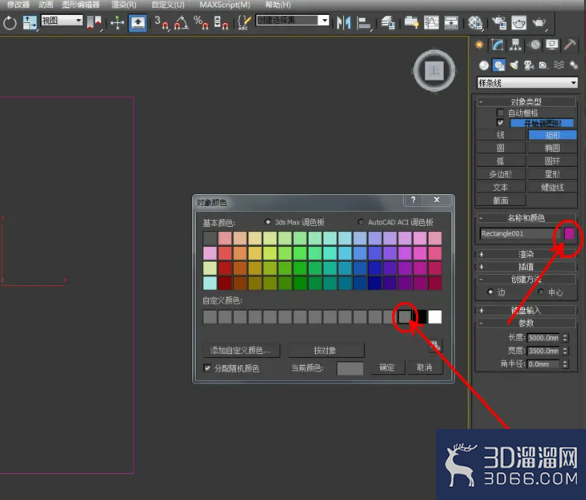The width and height of the screenshot is (586, 500).
Task: Select the Helpers category icon
Action: coord(543,65)
